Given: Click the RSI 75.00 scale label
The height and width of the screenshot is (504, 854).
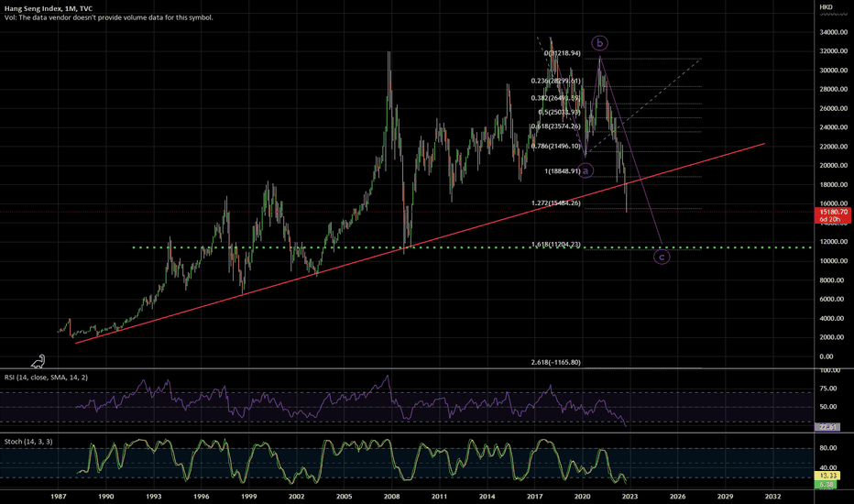Looking at the screenshot, I should pos(827,389).
